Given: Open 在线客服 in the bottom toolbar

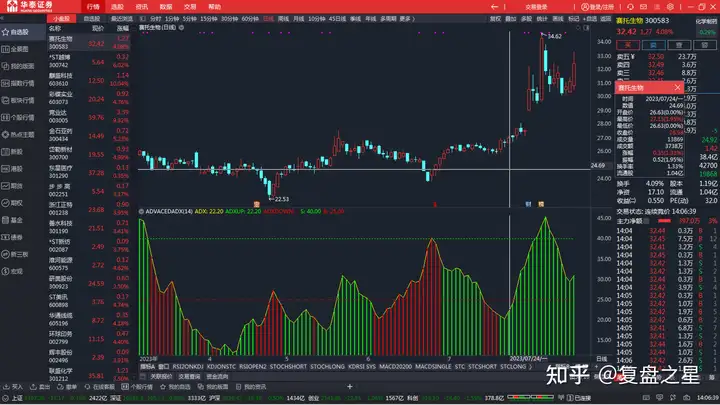Looking at the screenshot, I should click(x=99, y=387).
